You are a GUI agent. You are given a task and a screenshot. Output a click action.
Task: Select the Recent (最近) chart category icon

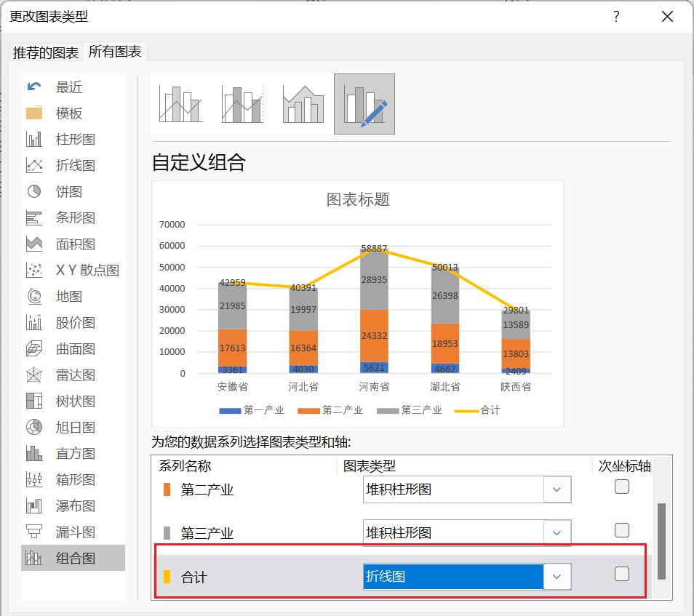point(34,87)
